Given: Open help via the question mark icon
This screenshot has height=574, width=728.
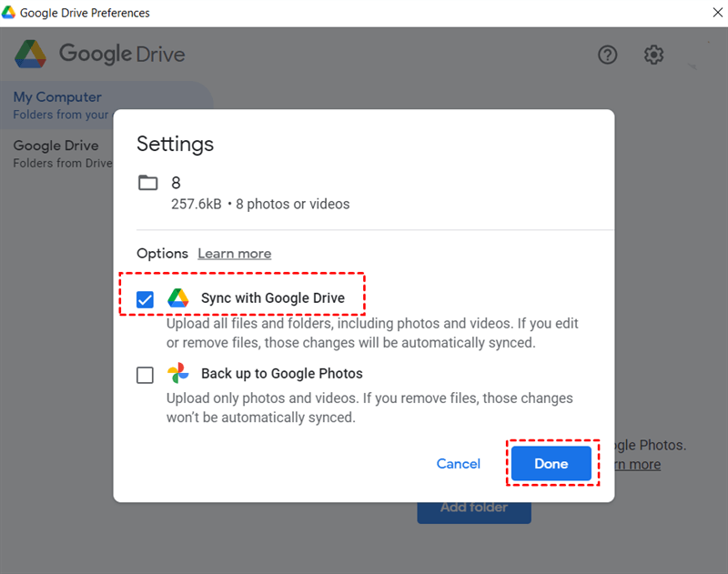Looking at the screenshot, I should pyautogui.click(x=607, y=55).
